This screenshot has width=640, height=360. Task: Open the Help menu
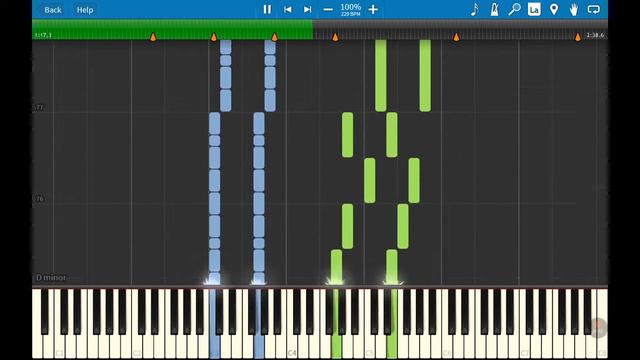click(x=85, y=10)
